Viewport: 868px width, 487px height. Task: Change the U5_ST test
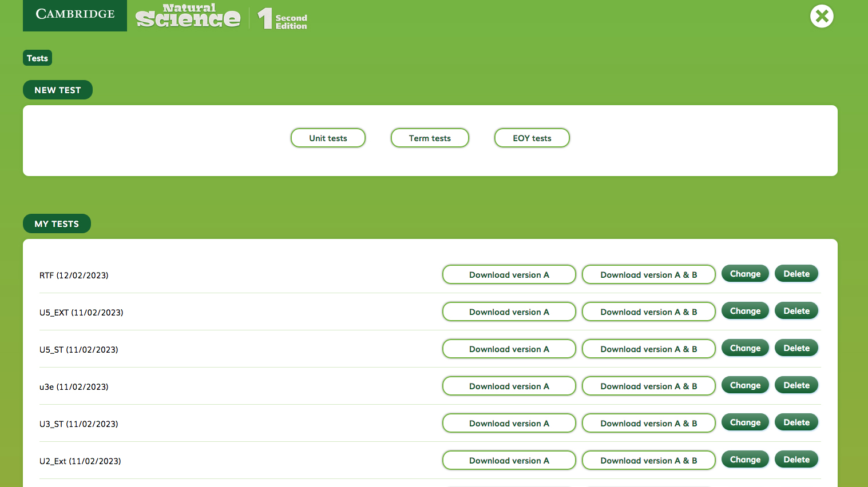click(745, 348)
